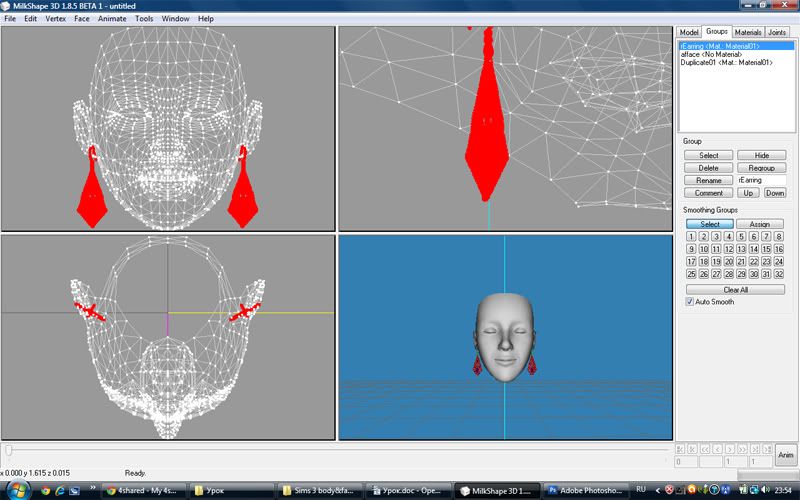The image size is (800, 500).
Task: Select the rEarring group in the list
Action: click(x=737, y=46)
